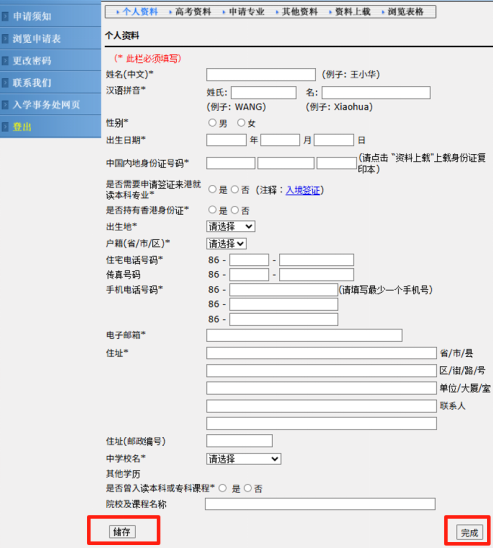Click the home phone number field
Image resolution: width=494 pixels, height=548 pixels.
coord(316,260)
